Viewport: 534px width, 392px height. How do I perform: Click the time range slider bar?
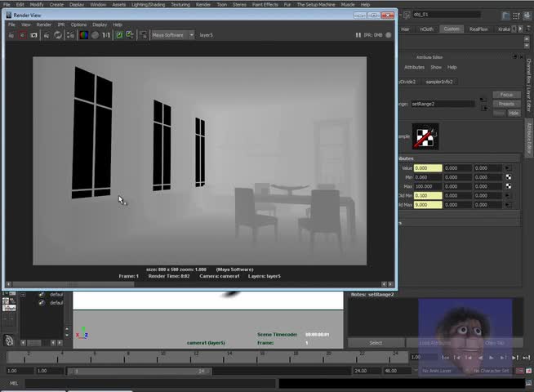click(x=139, y=371)
